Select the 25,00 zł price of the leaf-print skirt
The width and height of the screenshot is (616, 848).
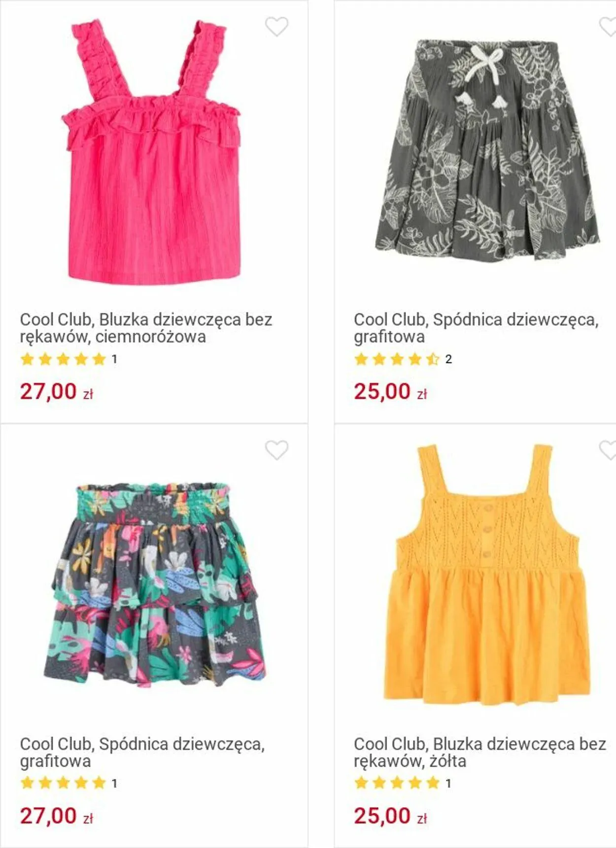tap(390, 392)
